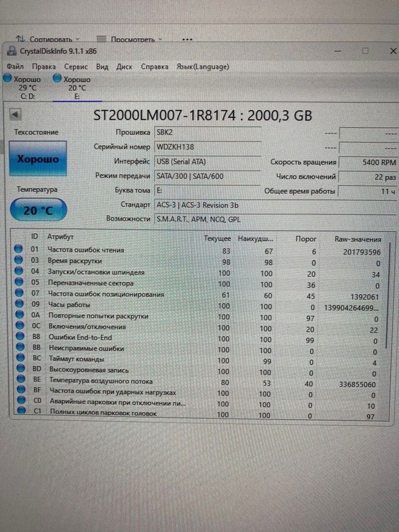Click the status circle for attribute 0A
399x532 pixels.
[x=20, y=314]
